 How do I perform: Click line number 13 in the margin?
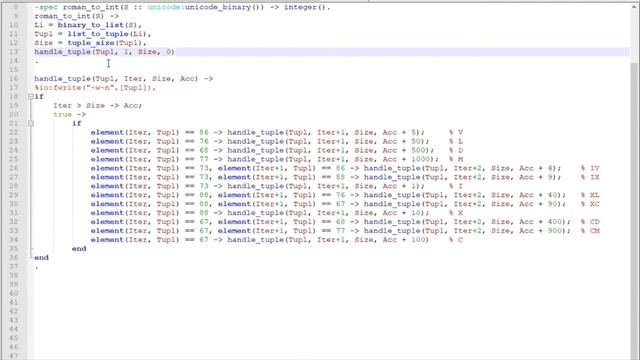click(x=13, y=52)
